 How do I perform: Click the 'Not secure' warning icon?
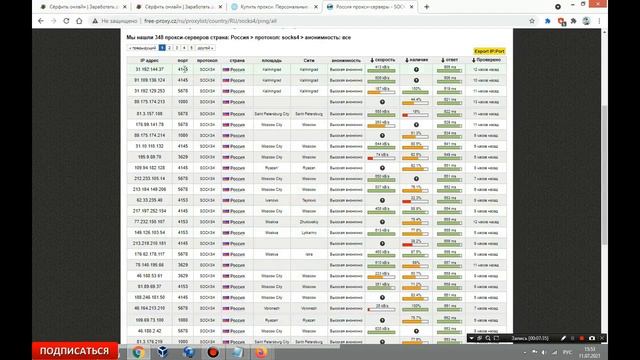coord(95,21)
